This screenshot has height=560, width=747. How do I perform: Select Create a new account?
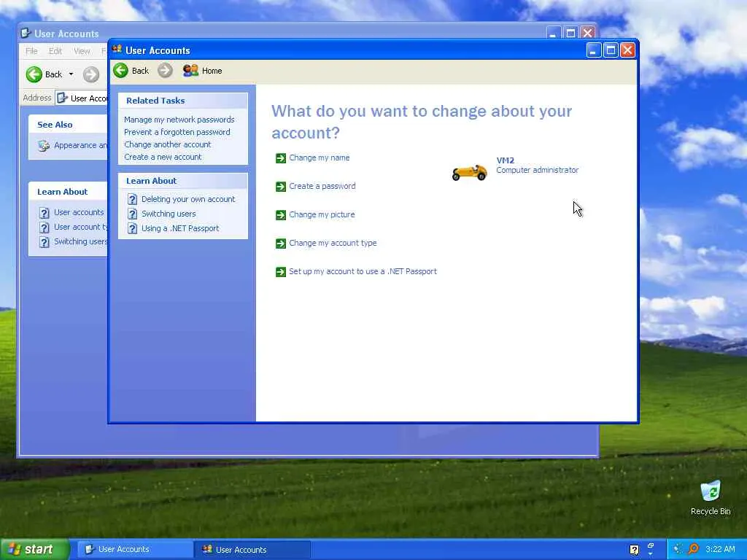pos(163,157)
